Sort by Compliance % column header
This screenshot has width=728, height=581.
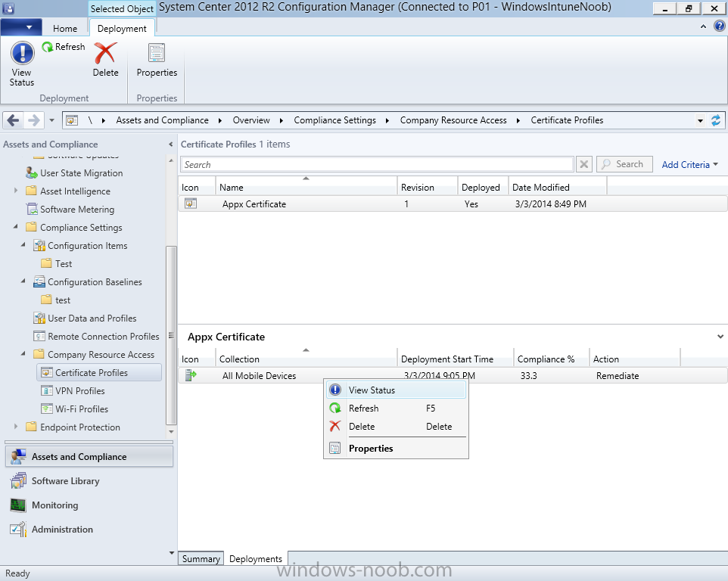[x=551, y=359]
